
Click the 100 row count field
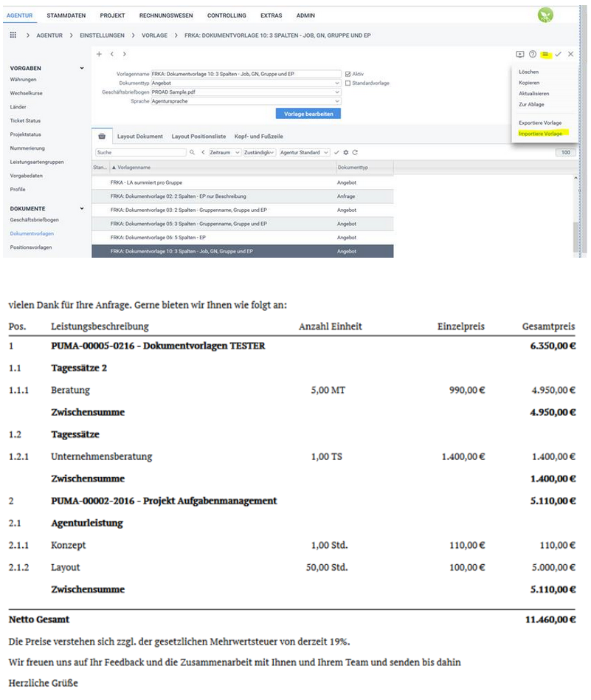coord(566,152)
